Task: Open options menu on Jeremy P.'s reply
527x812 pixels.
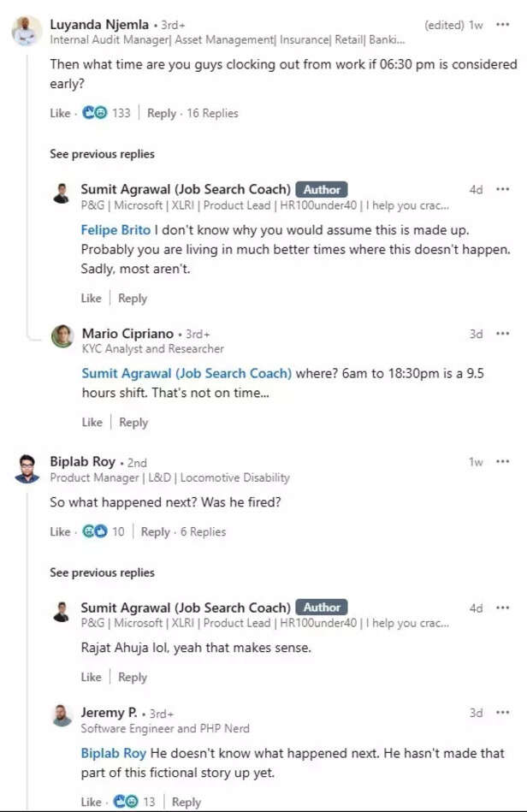Action: tap(502, 713)
